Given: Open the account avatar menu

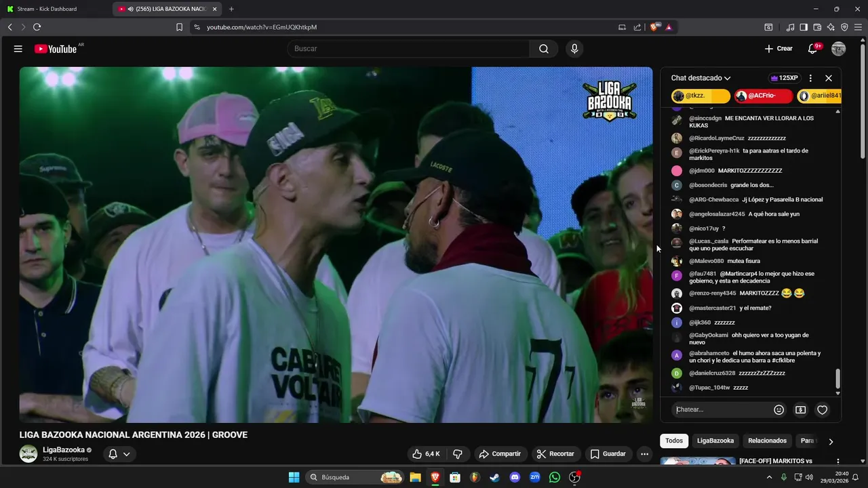Looking at the screenshot, I should pos(839,49).
